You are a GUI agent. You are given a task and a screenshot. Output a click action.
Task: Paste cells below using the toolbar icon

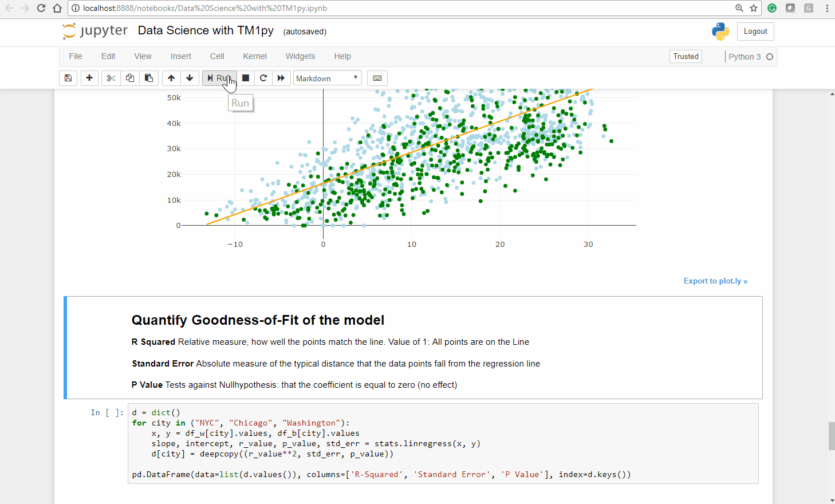149,78
